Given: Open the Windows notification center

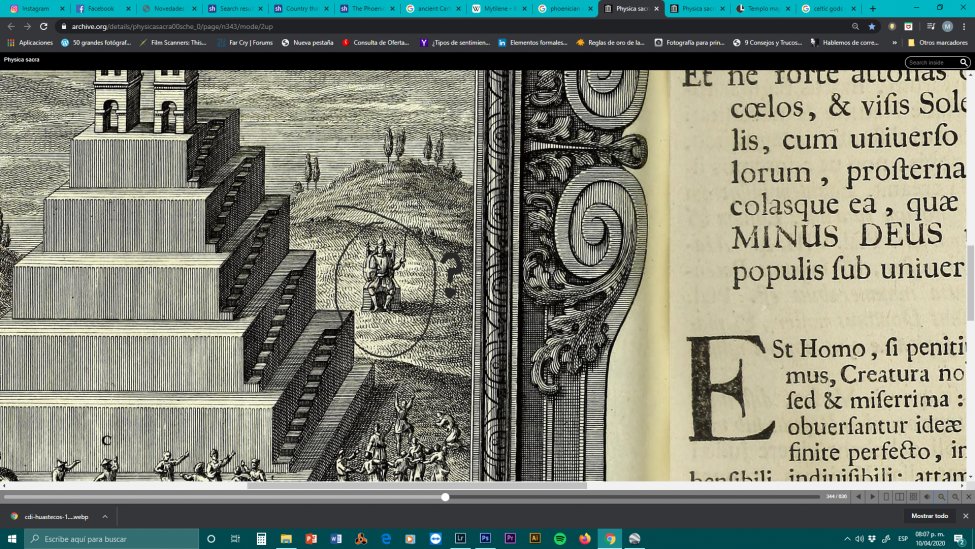Looking at the screenshot, I should [961, 539].
